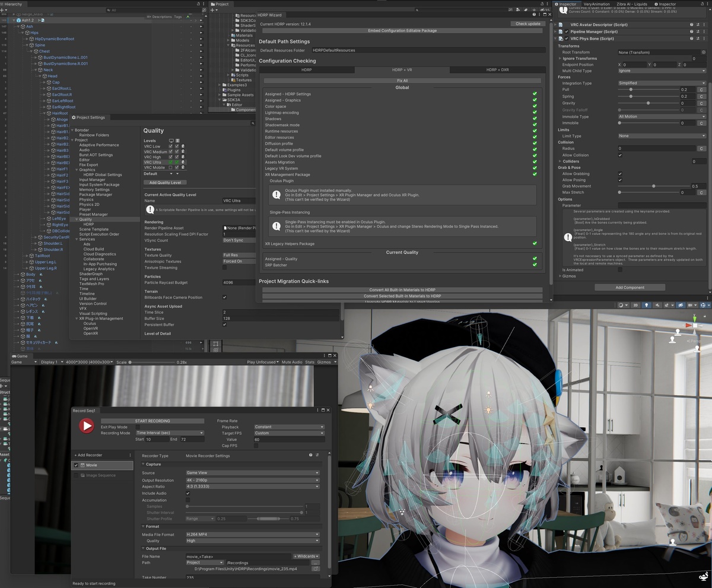Enable Exit Play Mode checkbox
This screenshot has width=712, height=588.
coord(138,427)
